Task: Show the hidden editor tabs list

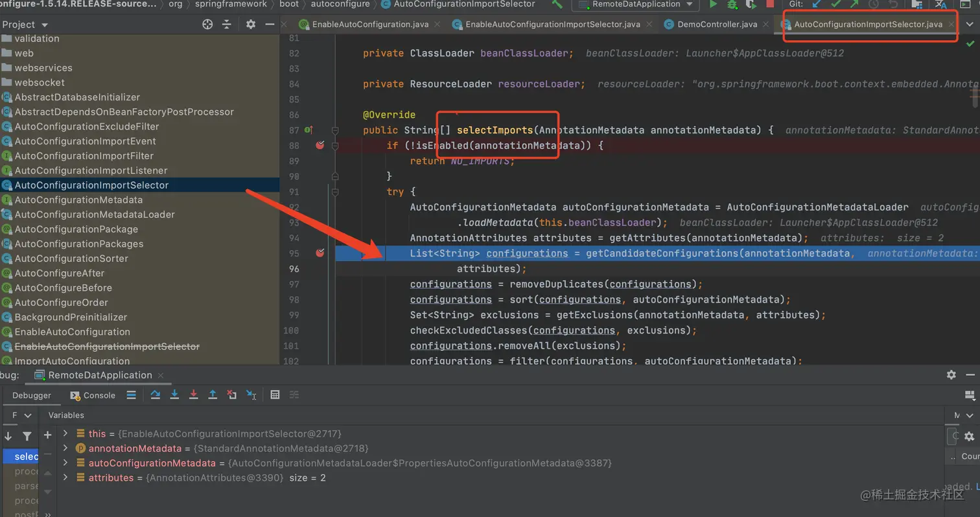Action: 970,25
